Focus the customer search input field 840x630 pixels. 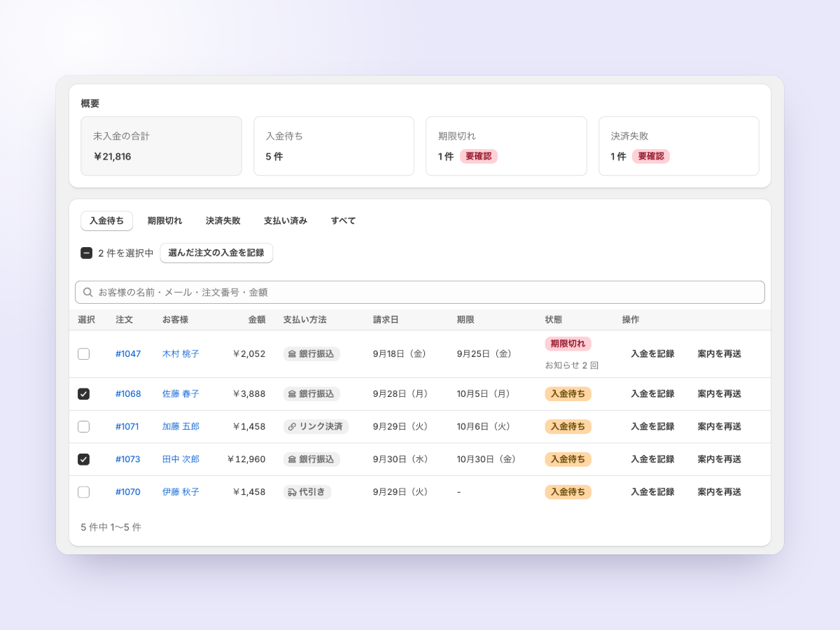pyautogui.click(x=420, y=293)
